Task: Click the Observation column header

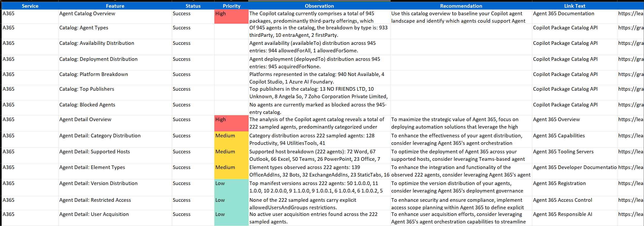Action: pos(319,6)
